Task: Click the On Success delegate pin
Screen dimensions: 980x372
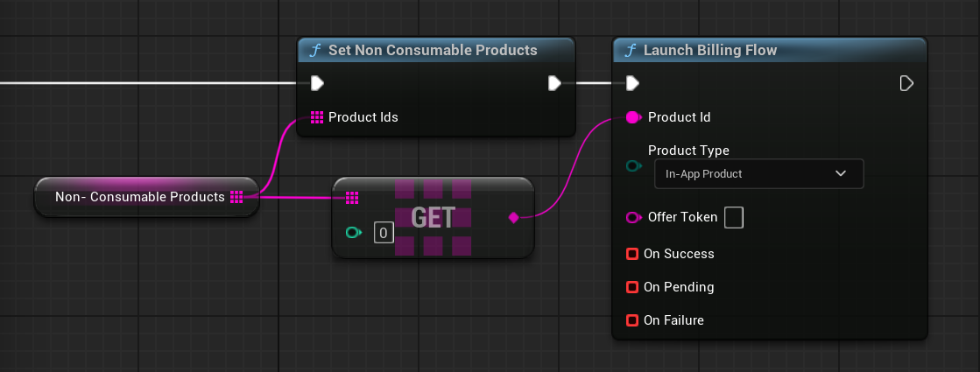Action: [632, 254]
